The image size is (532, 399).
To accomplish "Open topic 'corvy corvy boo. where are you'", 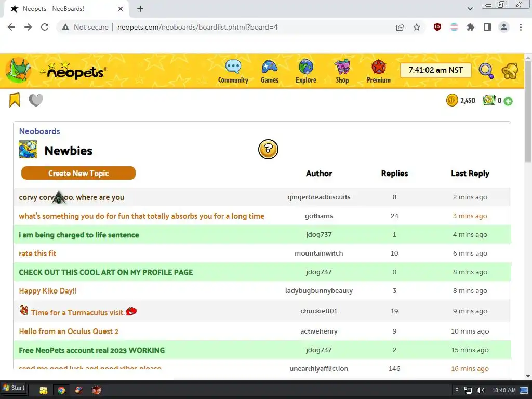I will (x=72, y=197).
